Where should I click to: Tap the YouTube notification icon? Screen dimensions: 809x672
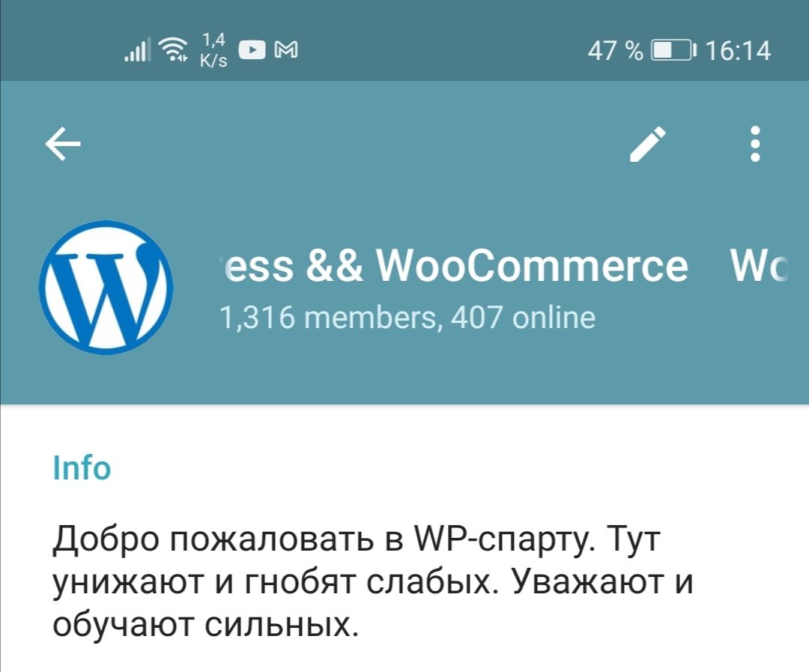(x=252, y=50)
